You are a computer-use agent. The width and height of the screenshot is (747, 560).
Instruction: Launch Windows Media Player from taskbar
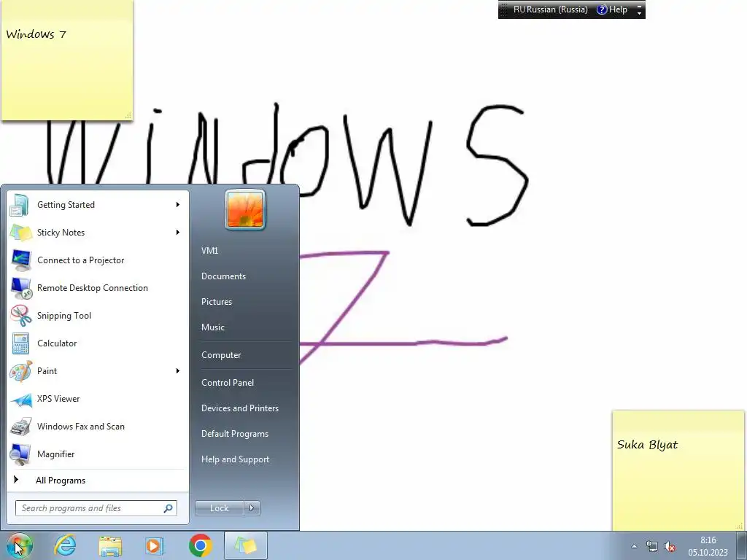154,545
